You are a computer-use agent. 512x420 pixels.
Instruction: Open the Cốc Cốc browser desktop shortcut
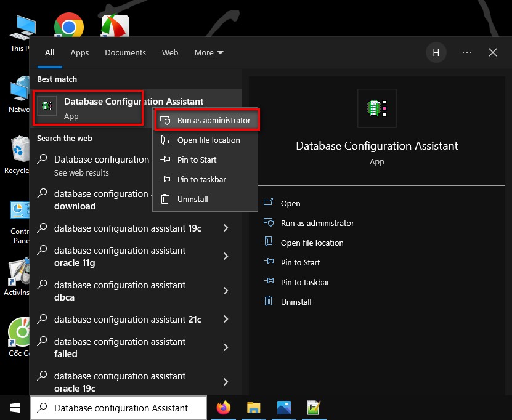(x=19, y=337)
